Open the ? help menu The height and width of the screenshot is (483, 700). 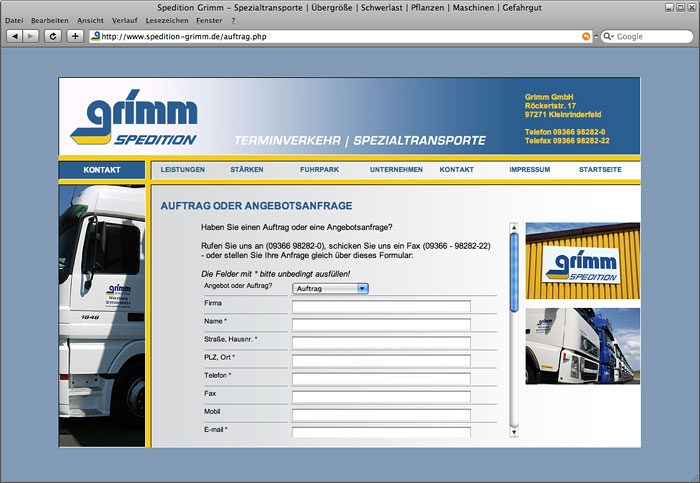point(233,21)
